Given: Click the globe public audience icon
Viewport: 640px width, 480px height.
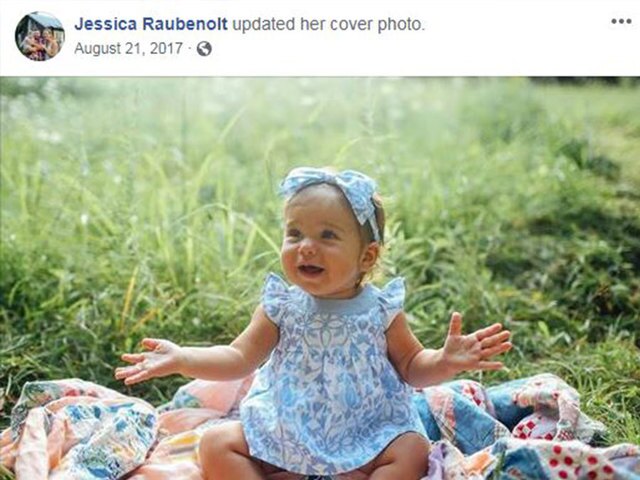Looking at the screenshot, I should [x=204, y=49].
